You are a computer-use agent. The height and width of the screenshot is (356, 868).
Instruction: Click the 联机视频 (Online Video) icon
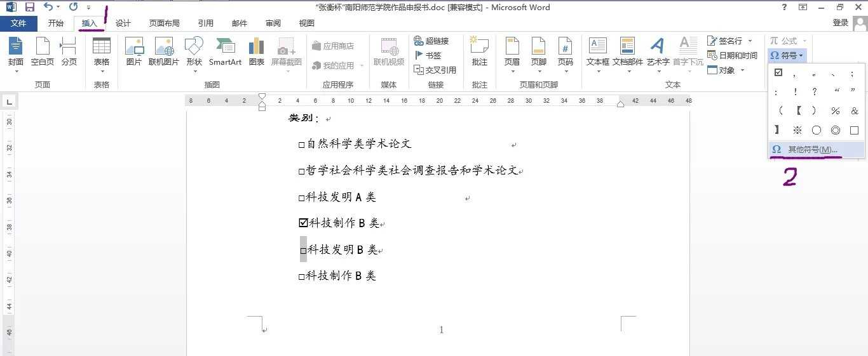389,52
